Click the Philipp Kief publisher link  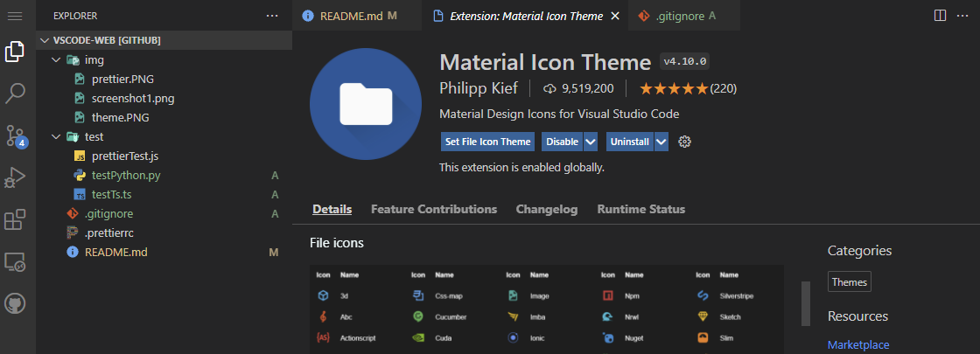479,88
